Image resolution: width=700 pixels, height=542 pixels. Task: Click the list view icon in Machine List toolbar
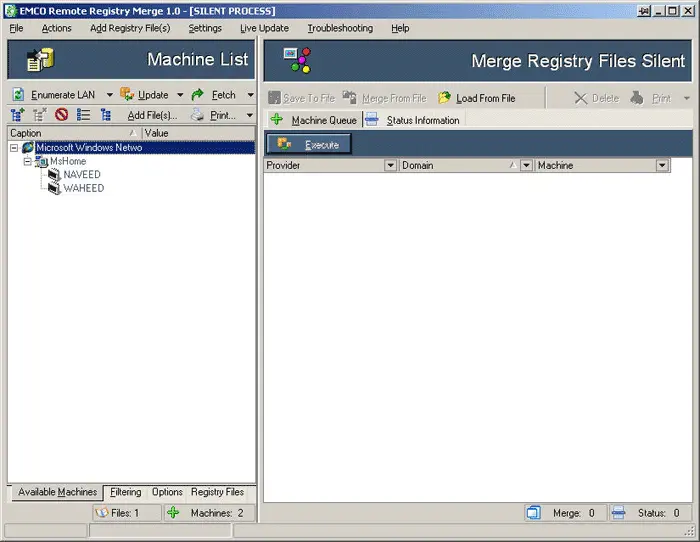[x=84, y=116]
